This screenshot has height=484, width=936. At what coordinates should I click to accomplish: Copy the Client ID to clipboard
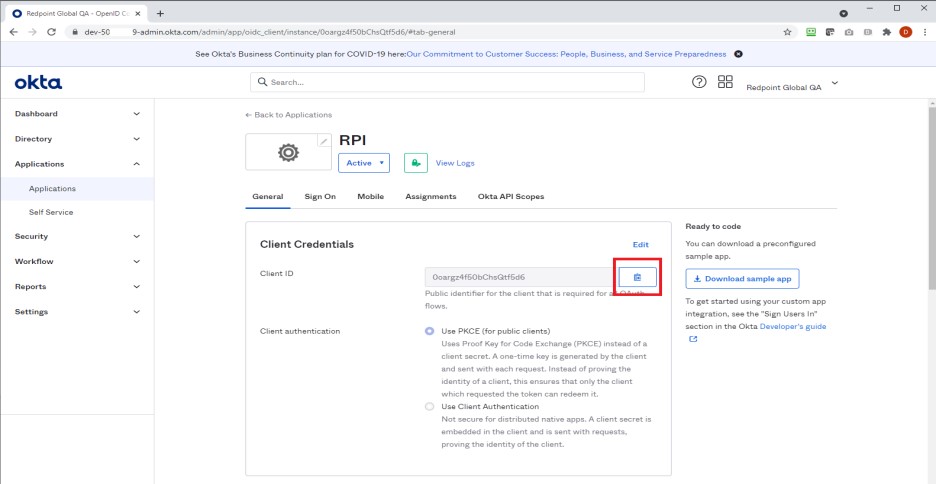coord(638,276)
